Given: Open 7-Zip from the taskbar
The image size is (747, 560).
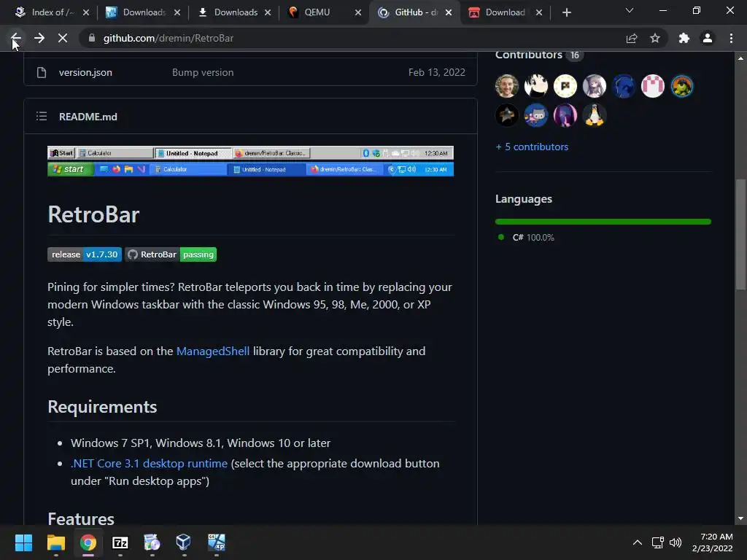Looking at the screenshot, I should 120,542.
